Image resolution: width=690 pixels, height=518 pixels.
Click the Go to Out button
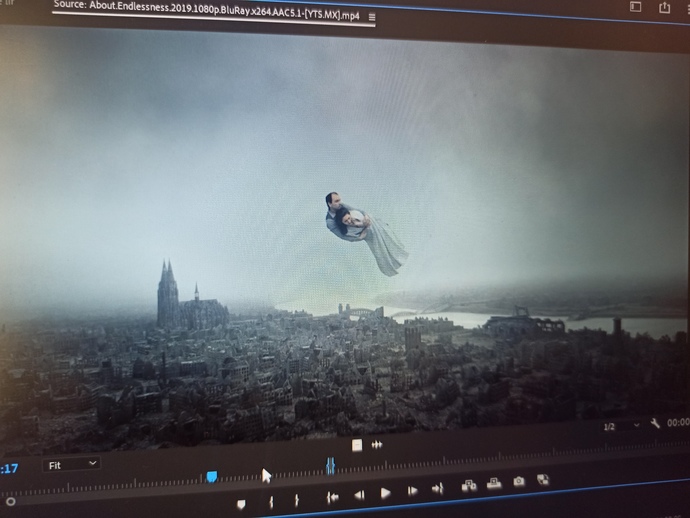click(437, 488)
